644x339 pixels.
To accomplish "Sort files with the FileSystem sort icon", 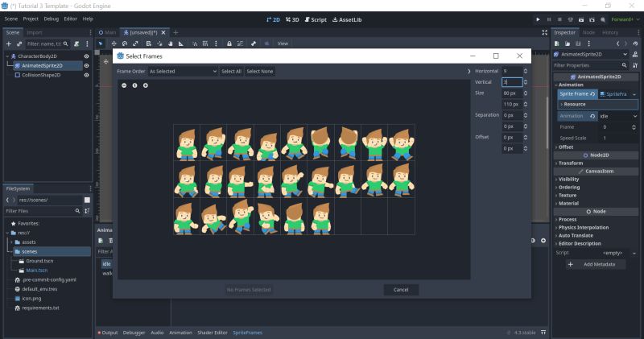I will (x=87, y=211).
